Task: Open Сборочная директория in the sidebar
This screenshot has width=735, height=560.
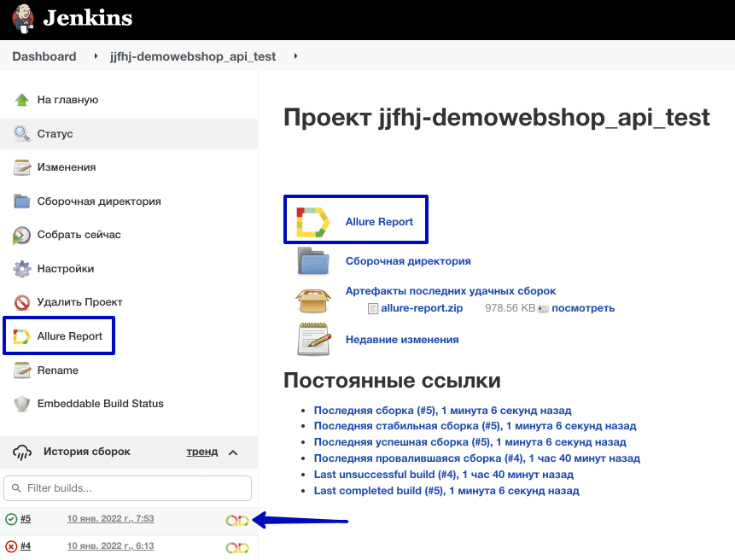Action: (99, 201)
